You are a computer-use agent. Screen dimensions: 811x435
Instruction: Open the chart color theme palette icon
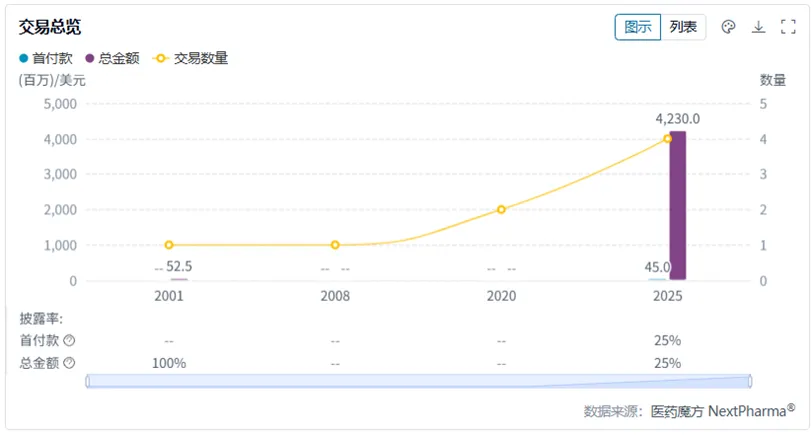pyautogui.click(x=728, y=27)
